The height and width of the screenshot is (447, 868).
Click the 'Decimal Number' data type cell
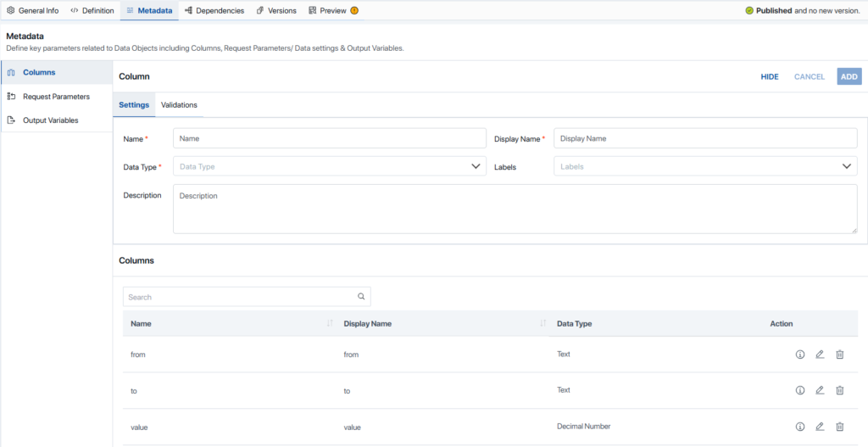pyautogui.click(x=583, y=427)
